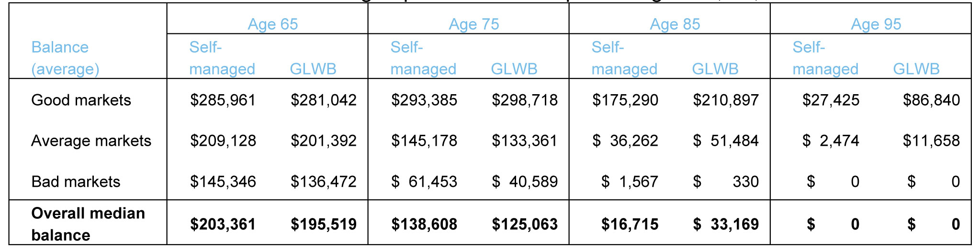Screen dimensions: 980x249
Task: Select the $11,658 cell
Action: click(931, 141)
